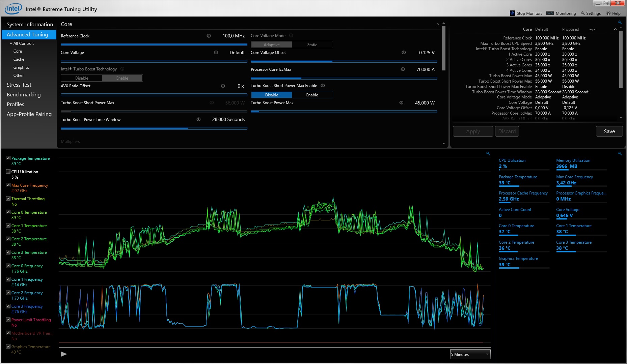The image size is (627, 364).
Task: Open the 5 Minutes time range dropdown
Action: pos(470,355)
